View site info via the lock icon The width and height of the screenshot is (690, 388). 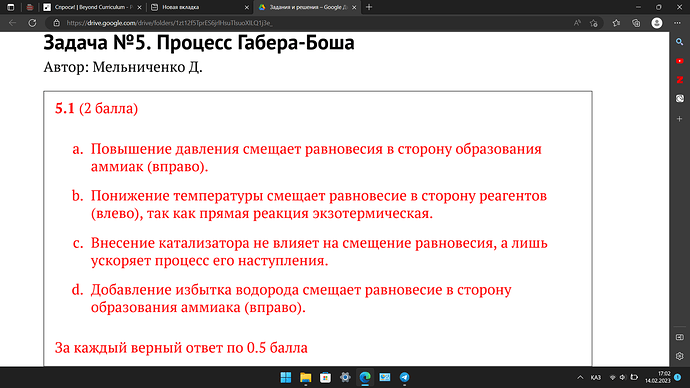pyautogui.click(x=56, y=23)
